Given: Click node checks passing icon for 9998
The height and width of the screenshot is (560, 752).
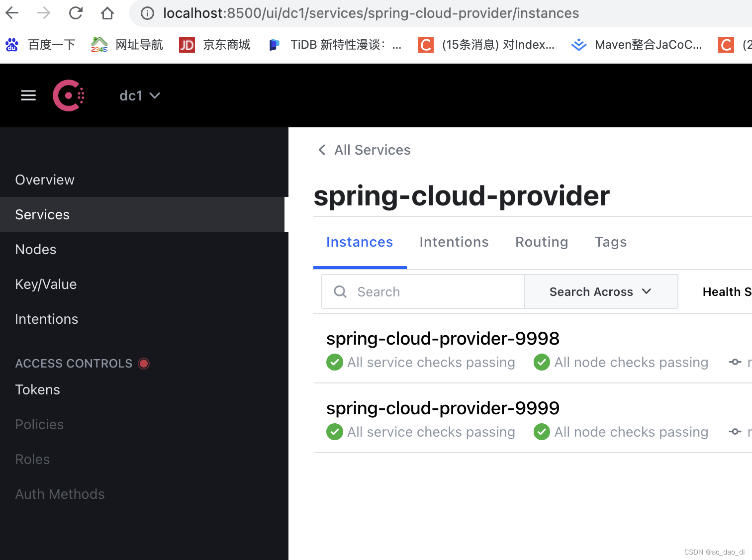Looking at the screenshot, I should point(542,362).
